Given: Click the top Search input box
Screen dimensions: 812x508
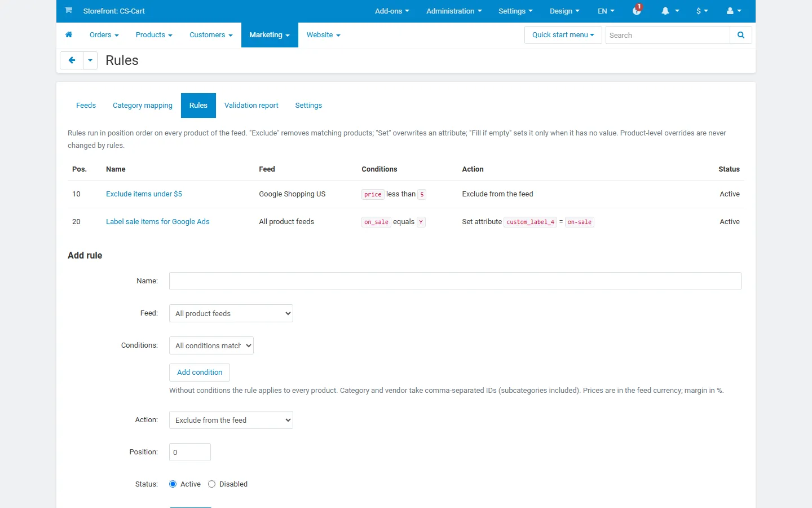Looking at the screenshot, I should [x=668, y=35].
